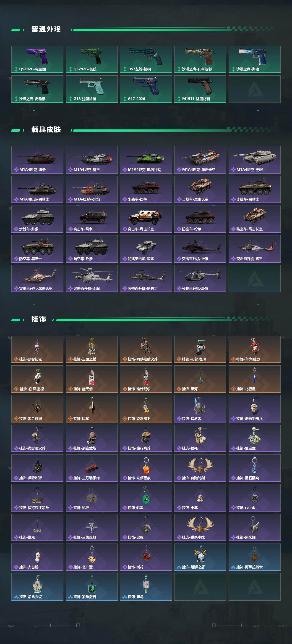Click the M1A4坦克-无瑕 white tank skin

[x=255, y=160]
